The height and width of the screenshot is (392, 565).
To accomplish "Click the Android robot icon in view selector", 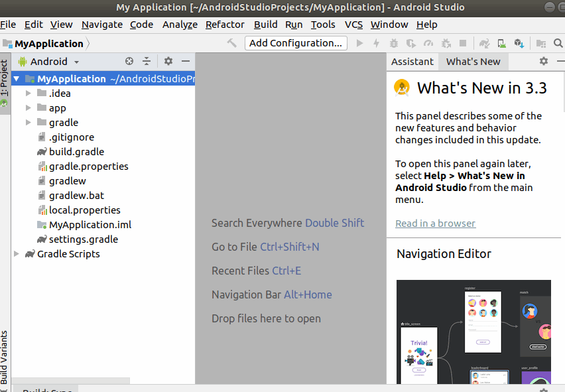I will coord(23,62).
